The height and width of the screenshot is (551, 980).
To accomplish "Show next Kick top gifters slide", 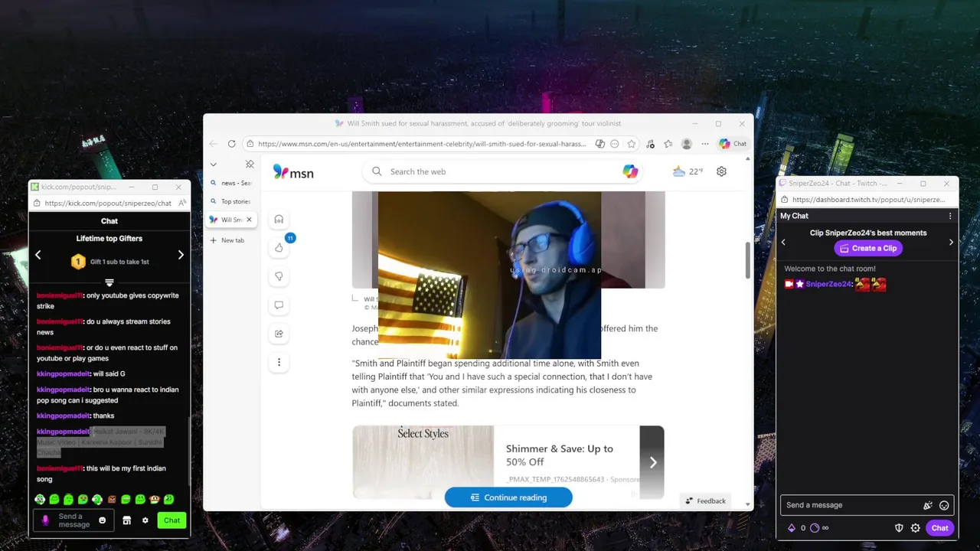I will point(181,255).
